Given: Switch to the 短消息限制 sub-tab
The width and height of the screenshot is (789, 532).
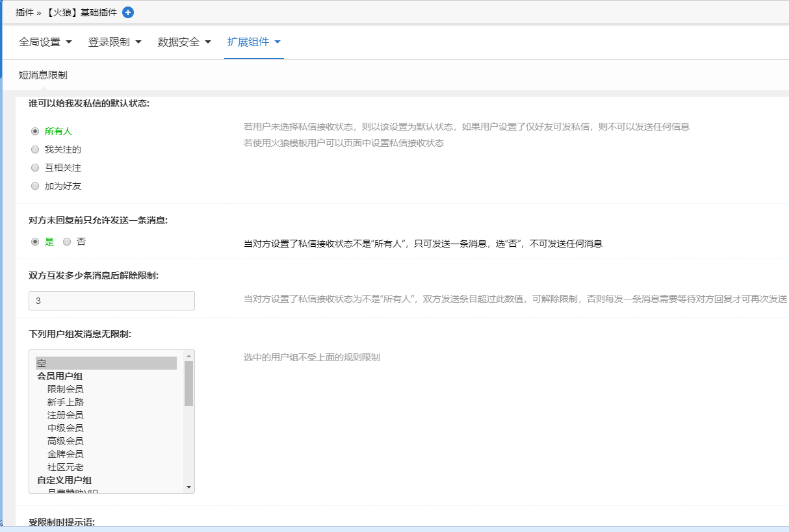Looking at the screenshot, I should (43, 75).
